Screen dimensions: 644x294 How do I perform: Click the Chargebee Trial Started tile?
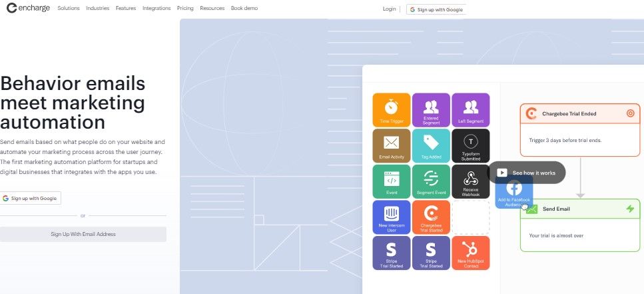click(x=431, y=217)
